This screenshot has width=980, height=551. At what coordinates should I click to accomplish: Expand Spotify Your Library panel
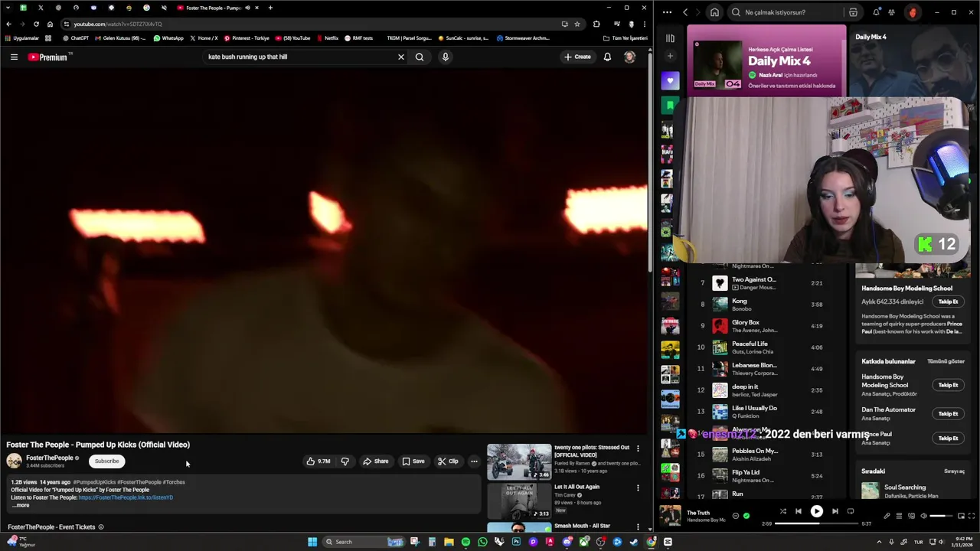click(x=670, y=37)
